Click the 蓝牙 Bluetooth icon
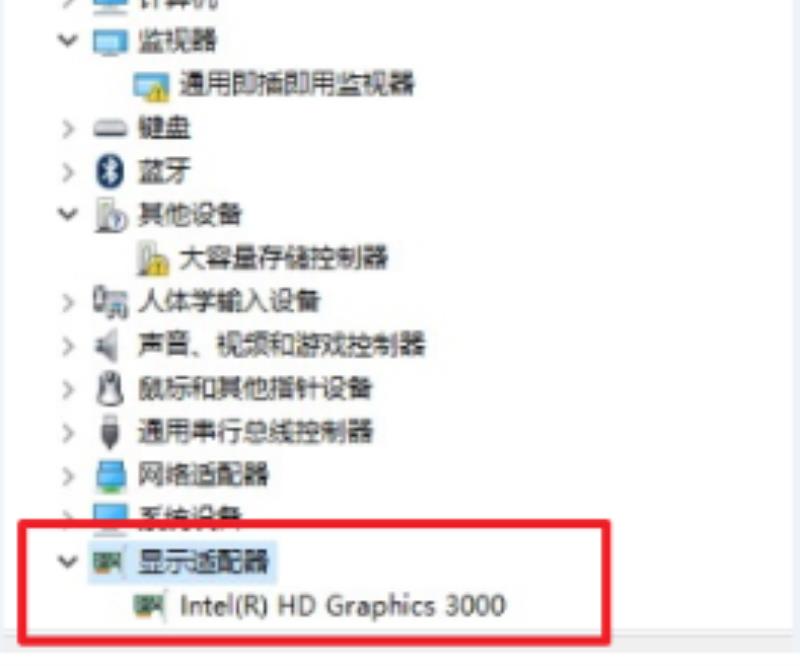The width and height of the screenshot is (800, 666). point(110,171)
